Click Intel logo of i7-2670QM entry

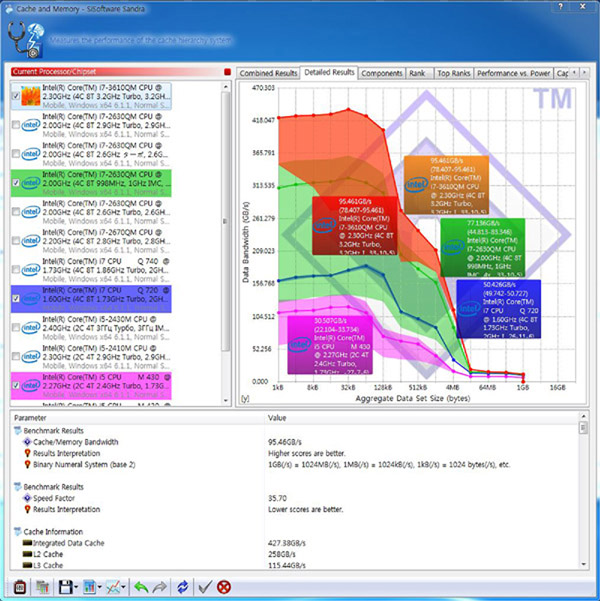31,241
